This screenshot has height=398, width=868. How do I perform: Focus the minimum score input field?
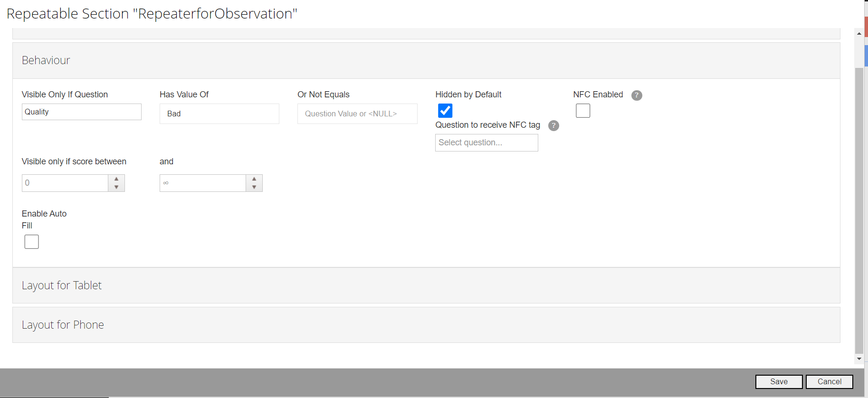[65, 183]
